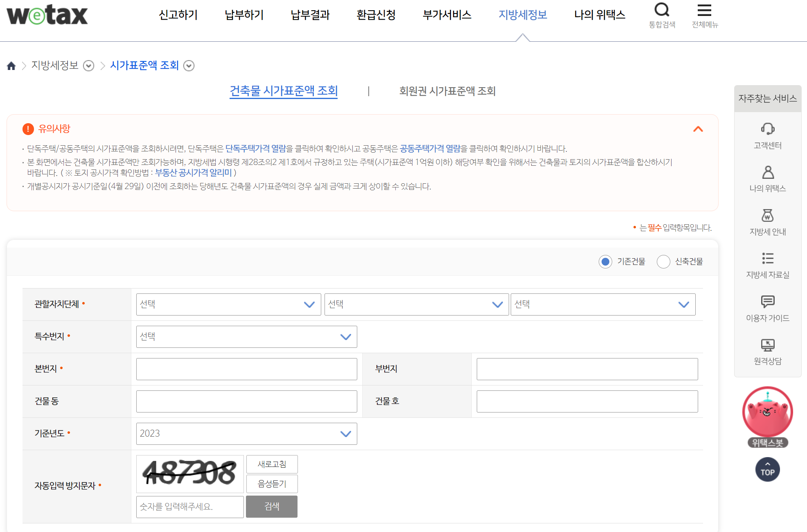Open 지방세 자료실 list icon
Image resolution: width=807 pixels, height=532 pixels.
767,258
